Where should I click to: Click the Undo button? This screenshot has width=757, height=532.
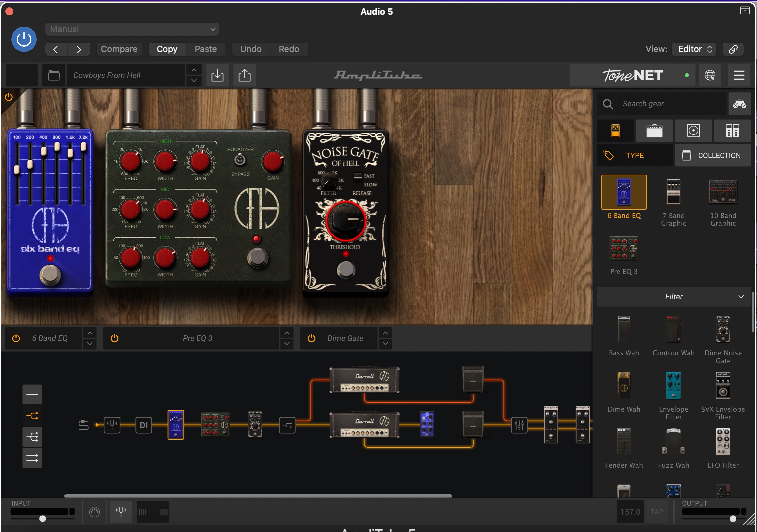[x=251, y=49]
